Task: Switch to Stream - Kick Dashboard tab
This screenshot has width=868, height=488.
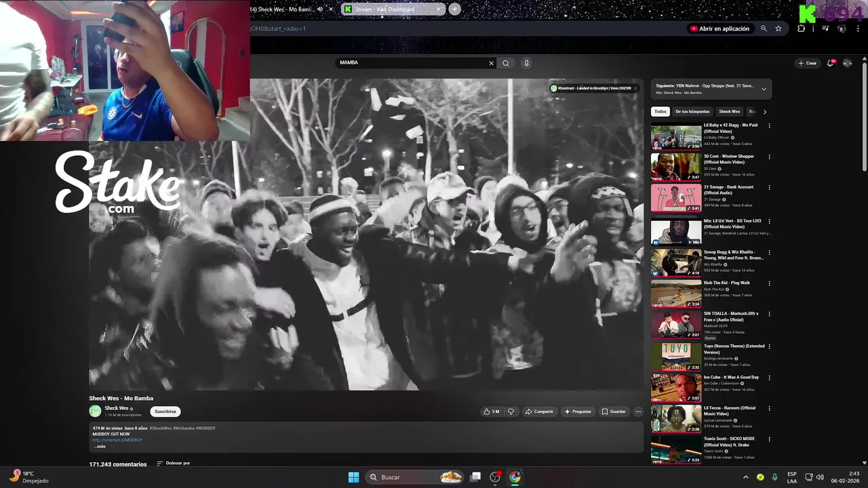Action: tap(393, 9)
